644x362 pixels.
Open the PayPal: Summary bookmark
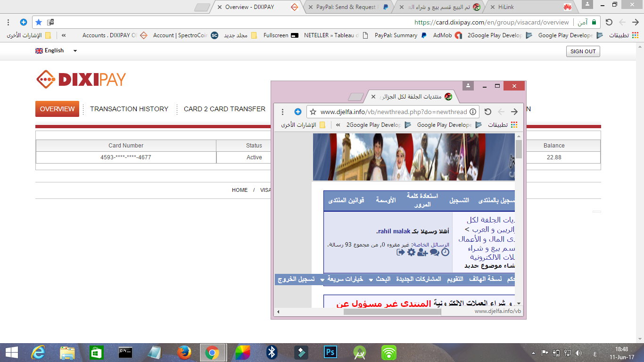401,35
